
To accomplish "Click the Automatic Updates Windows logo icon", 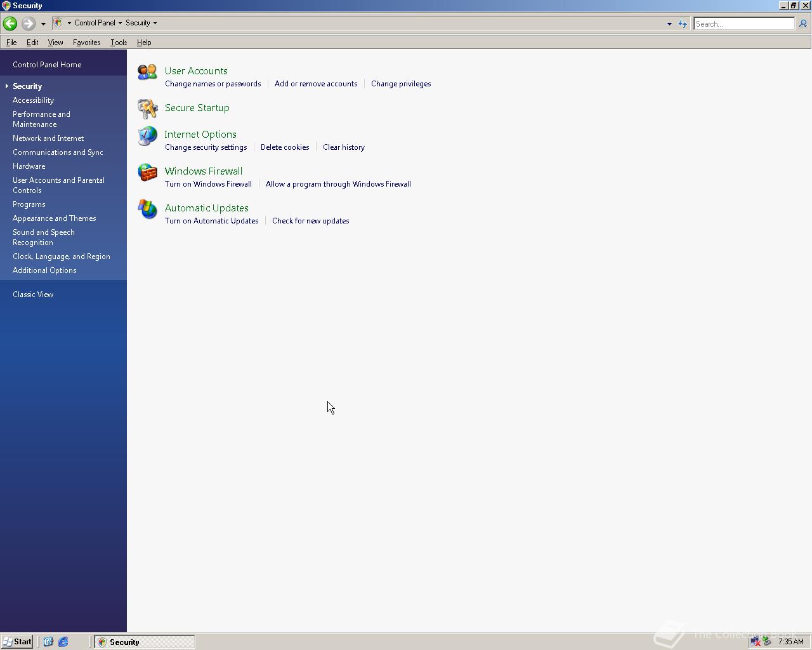I will (x=147, y=209).
